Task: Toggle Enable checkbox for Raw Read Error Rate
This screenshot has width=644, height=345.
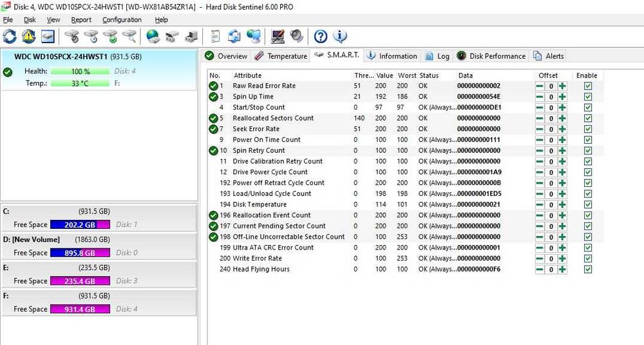Action: (x=588, y=86)
